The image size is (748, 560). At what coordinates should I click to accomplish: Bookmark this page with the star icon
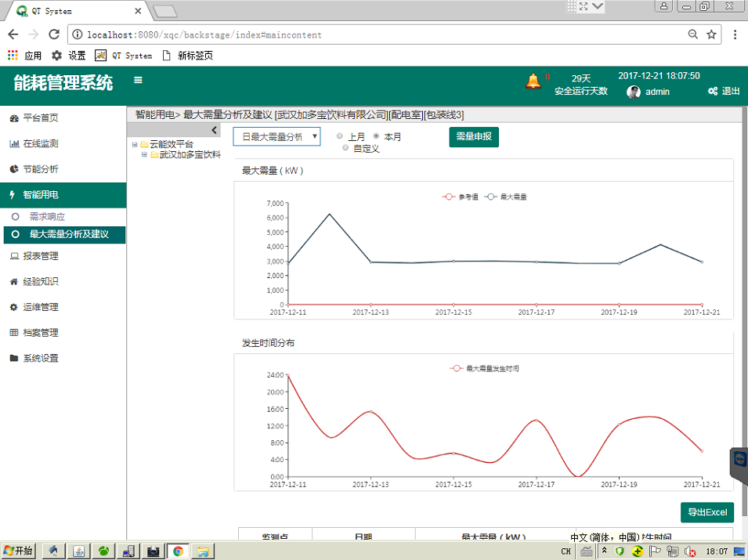pos(711,34)
